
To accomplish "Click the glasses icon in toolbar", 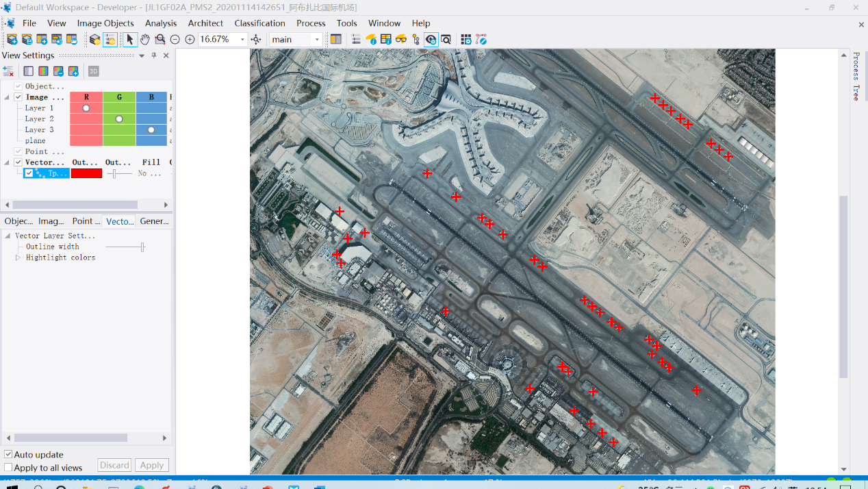I will click(x=401, y=40).
